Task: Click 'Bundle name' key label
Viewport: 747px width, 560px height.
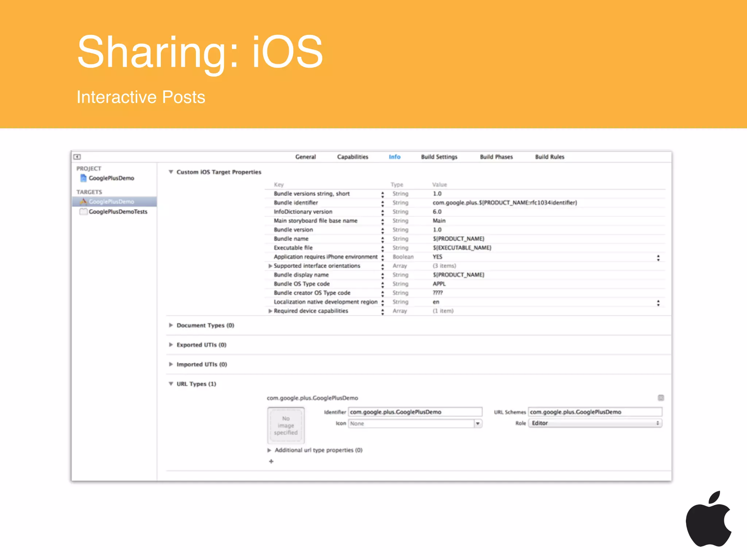Action: click(291, 239)
